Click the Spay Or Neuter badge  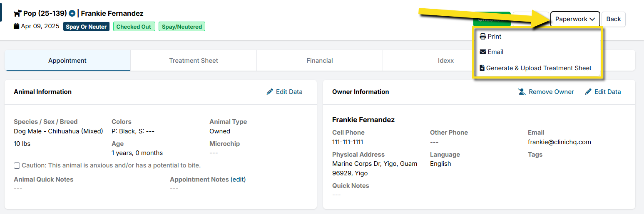click(x=87, y=27)
